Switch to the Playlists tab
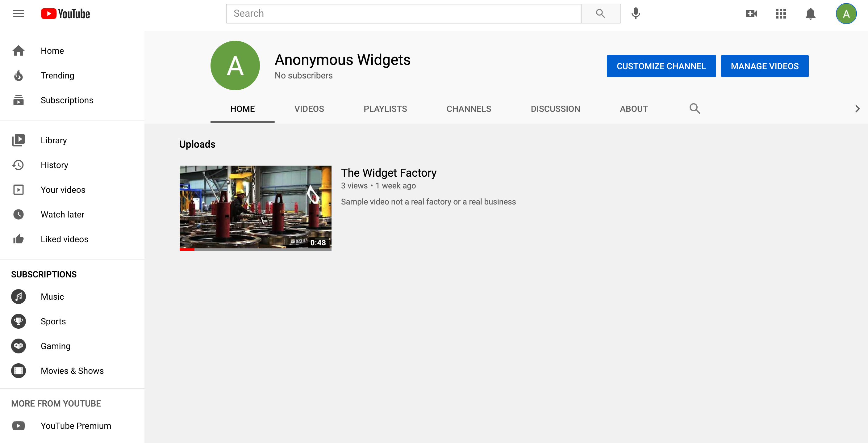This screenshot has height=443, width=868. click(385, 108)
